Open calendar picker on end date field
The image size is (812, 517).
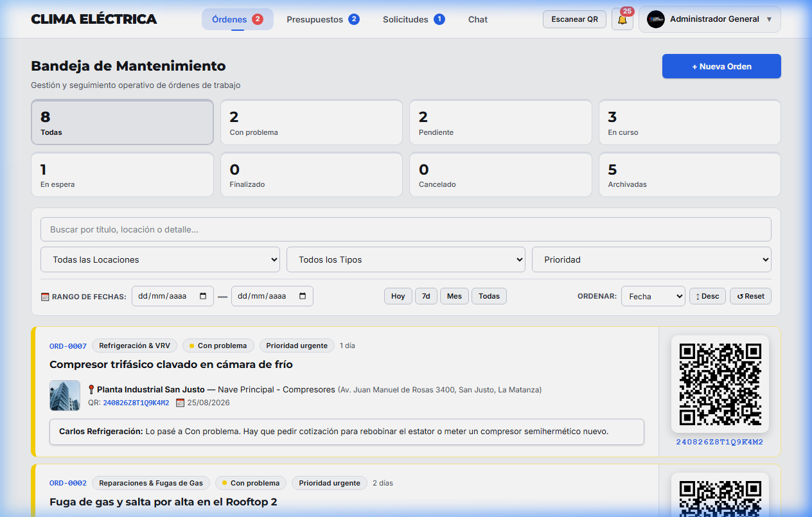pos(303,296)
